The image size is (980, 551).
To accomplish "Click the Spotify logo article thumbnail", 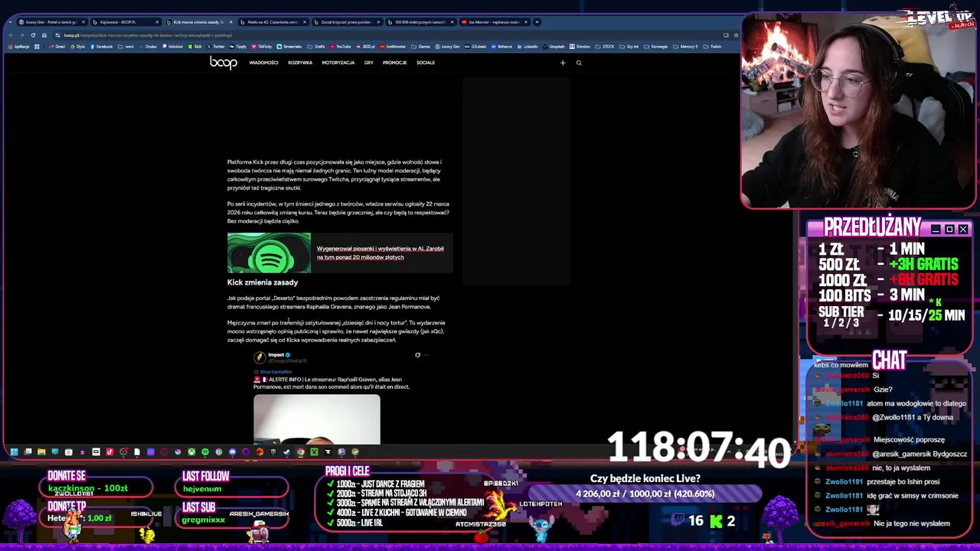I will click(269, 253).
